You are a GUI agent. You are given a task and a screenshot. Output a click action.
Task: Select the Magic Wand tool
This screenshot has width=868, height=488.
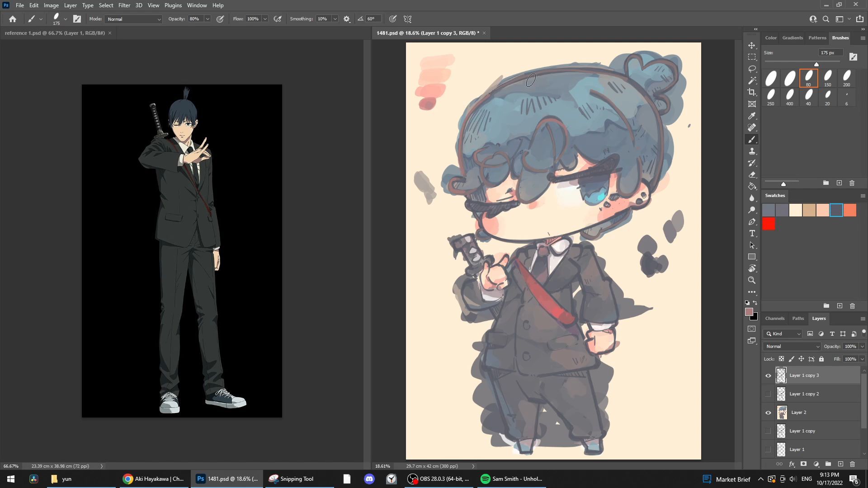pos(752,81)
